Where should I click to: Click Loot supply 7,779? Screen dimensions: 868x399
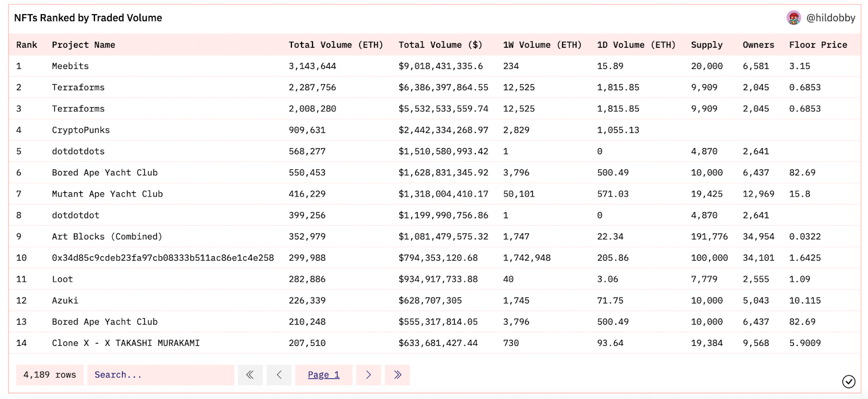pyautogui.click(x=704, y=279)
